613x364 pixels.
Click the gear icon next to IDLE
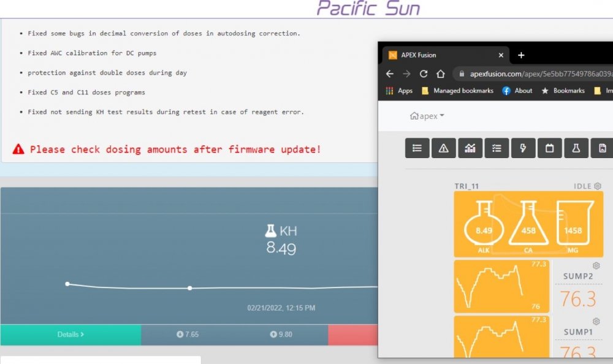click(x=598, y=186)
